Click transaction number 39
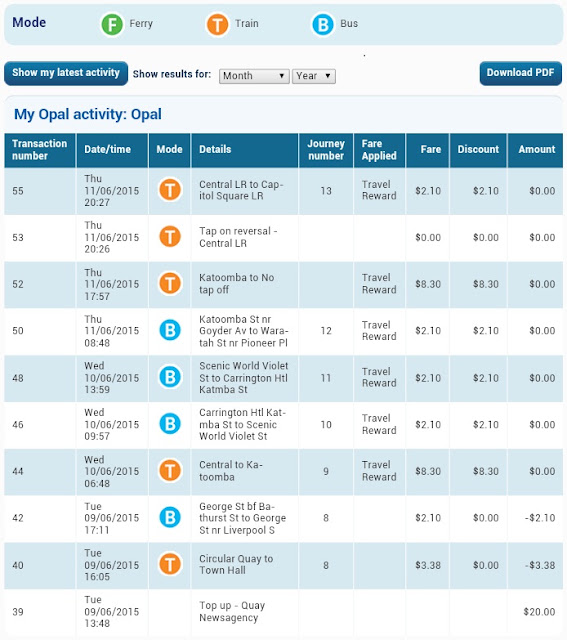This screenshot has height=640, width=567. (18, 612)
